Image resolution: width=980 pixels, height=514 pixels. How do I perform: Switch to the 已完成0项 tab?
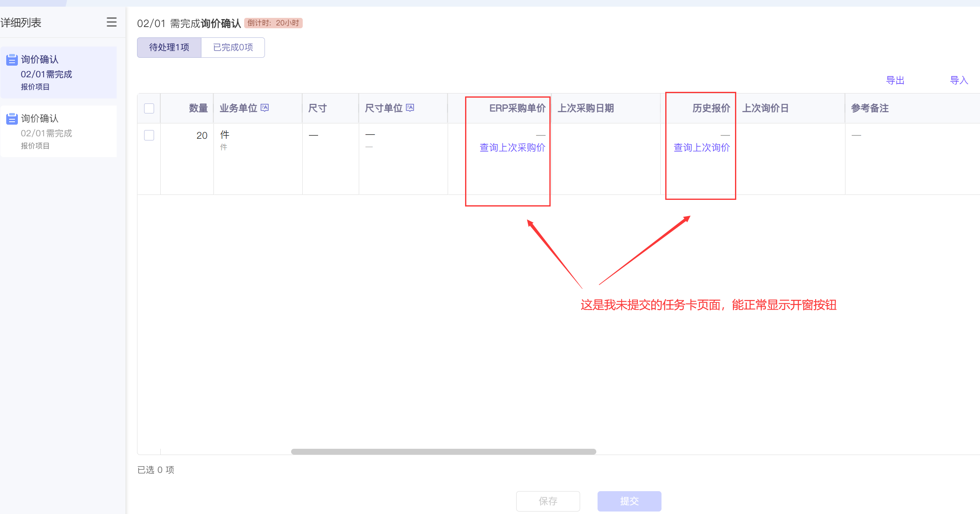[x=233, y=47]
